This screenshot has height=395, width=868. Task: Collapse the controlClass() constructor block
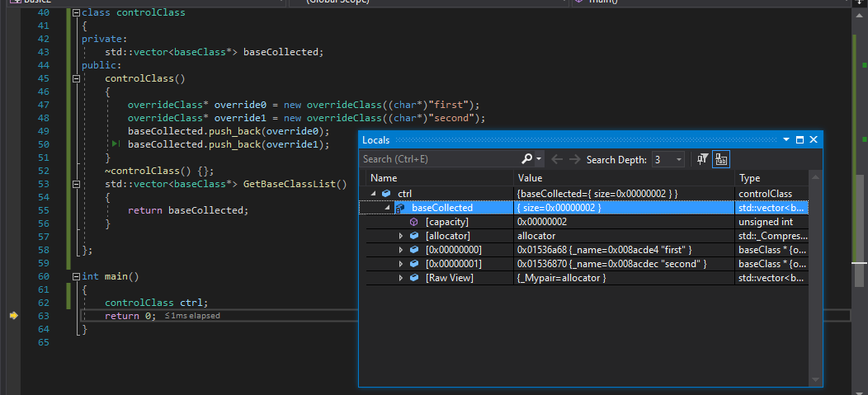click(77, 78)
